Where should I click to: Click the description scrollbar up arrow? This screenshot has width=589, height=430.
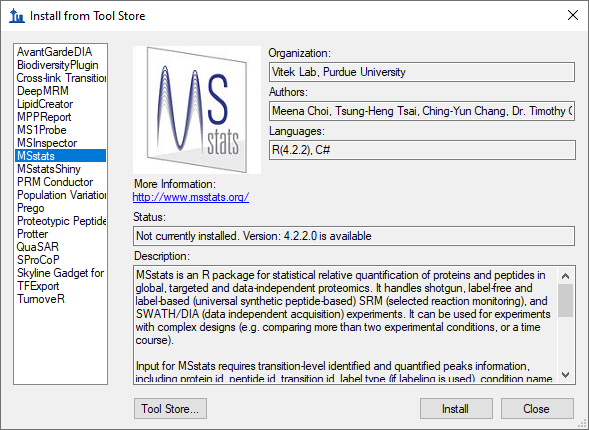point(565,276)
